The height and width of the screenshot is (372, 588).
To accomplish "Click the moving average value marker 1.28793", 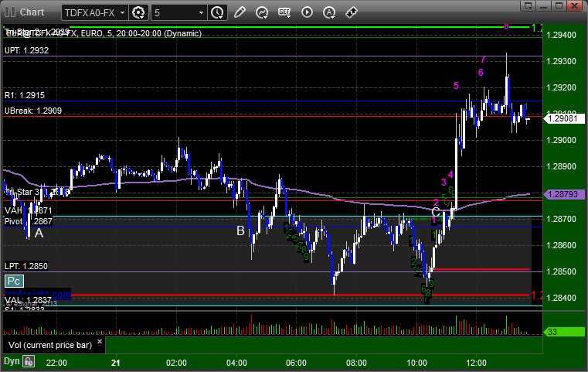I will (564, 194).
